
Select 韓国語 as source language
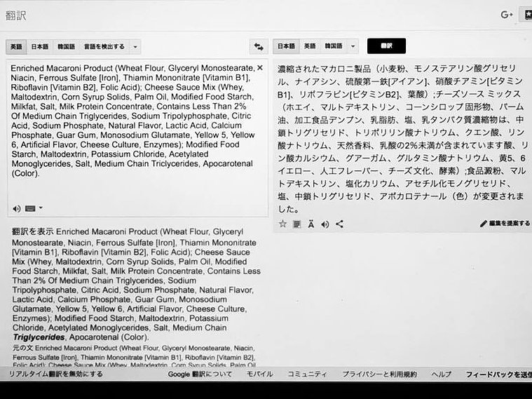[x=66, y=47]
